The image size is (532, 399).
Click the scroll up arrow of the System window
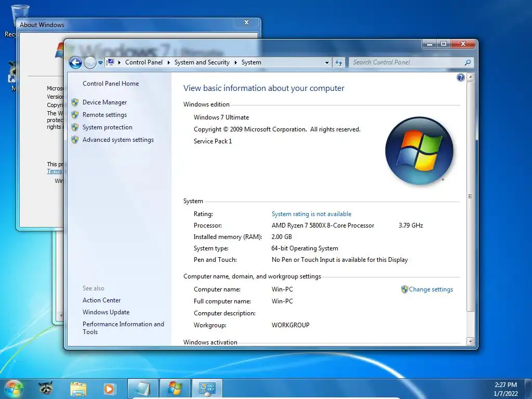470,77
